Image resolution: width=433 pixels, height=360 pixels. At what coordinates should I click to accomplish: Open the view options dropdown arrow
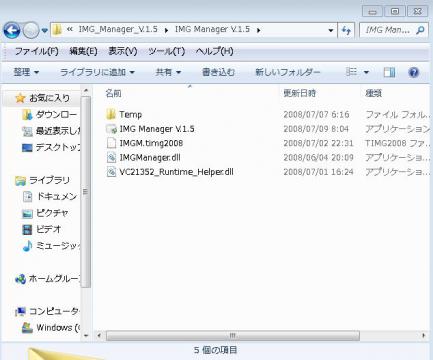click(x=366, y=72)
